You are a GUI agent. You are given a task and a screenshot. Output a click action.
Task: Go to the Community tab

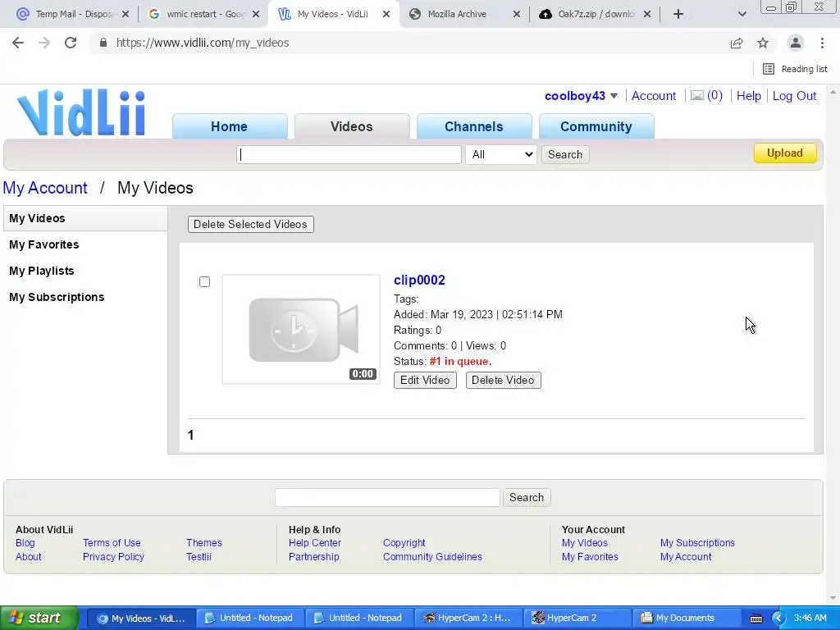pyautogui.click(x=596, y=126)
